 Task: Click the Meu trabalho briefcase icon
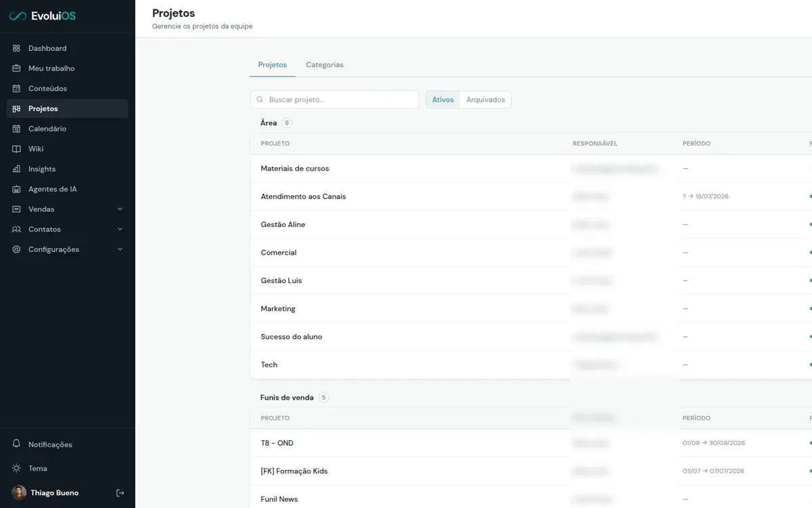pyautogui.click(x=16, y=68)
